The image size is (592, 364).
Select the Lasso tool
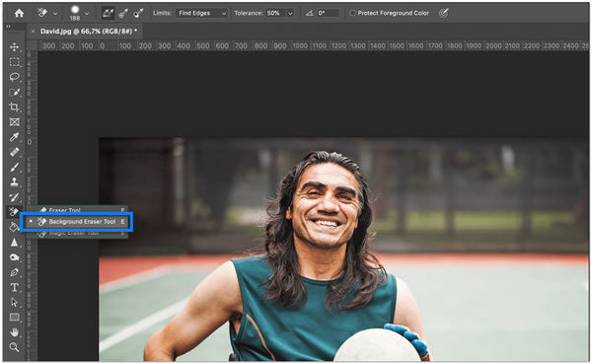pos(15,77)
